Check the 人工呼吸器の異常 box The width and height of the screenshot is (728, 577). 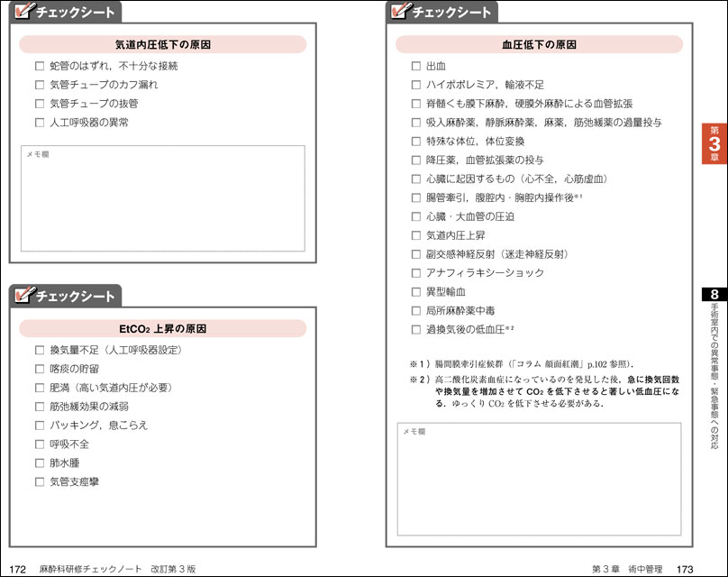[x=40, y=123]
